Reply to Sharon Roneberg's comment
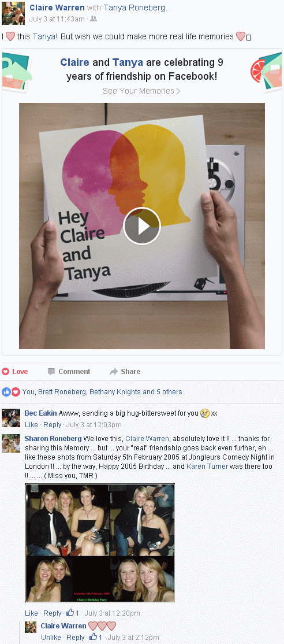284x644 pixels. coord(53,613)
